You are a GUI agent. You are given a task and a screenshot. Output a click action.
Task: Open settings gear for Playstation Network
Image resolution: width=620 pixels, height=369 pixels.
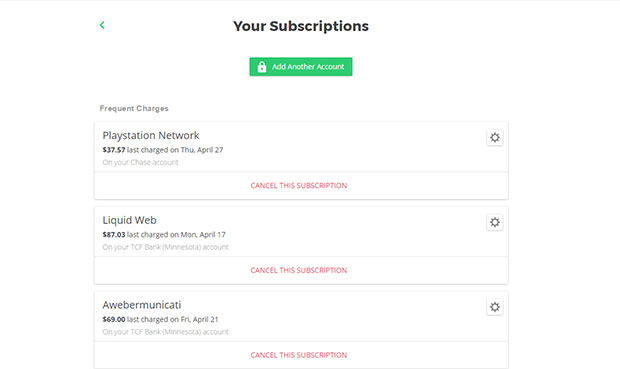(495, 138)
